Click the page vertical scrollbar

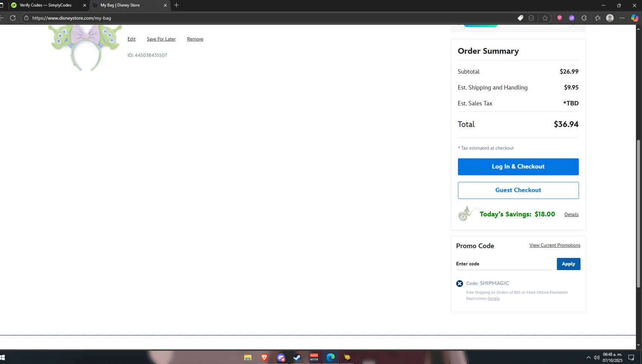[638, 214]
